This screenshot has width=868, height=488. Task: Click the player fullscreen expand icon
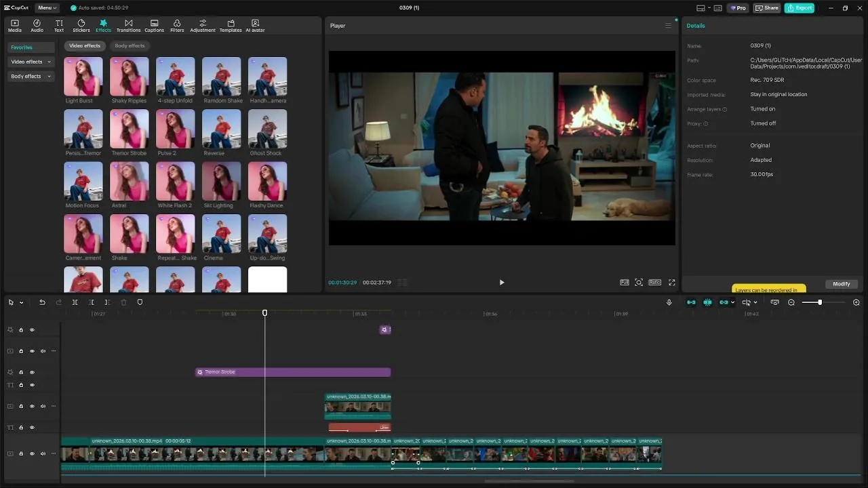pyautogui.click(x=672, y=283)
